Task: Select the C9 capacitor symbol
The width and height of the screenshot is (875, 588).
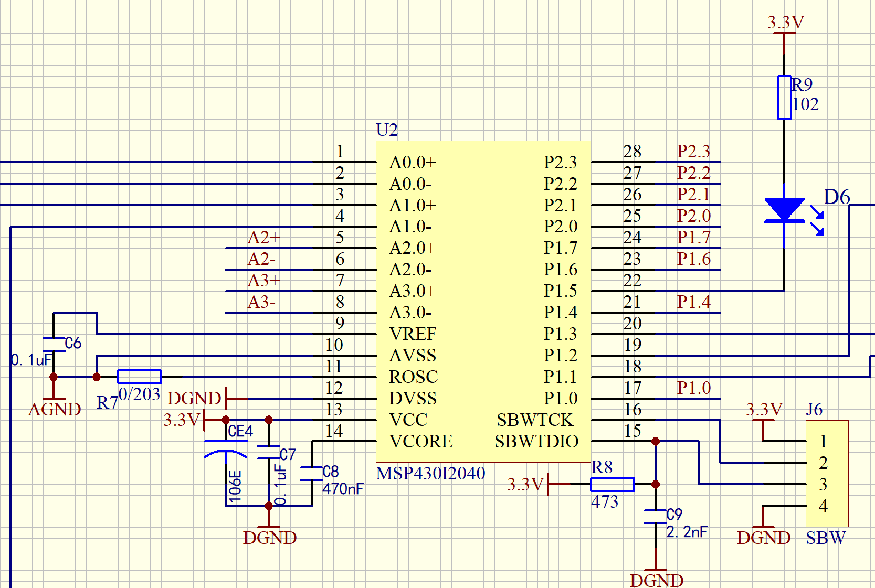Action: point(656,516)
